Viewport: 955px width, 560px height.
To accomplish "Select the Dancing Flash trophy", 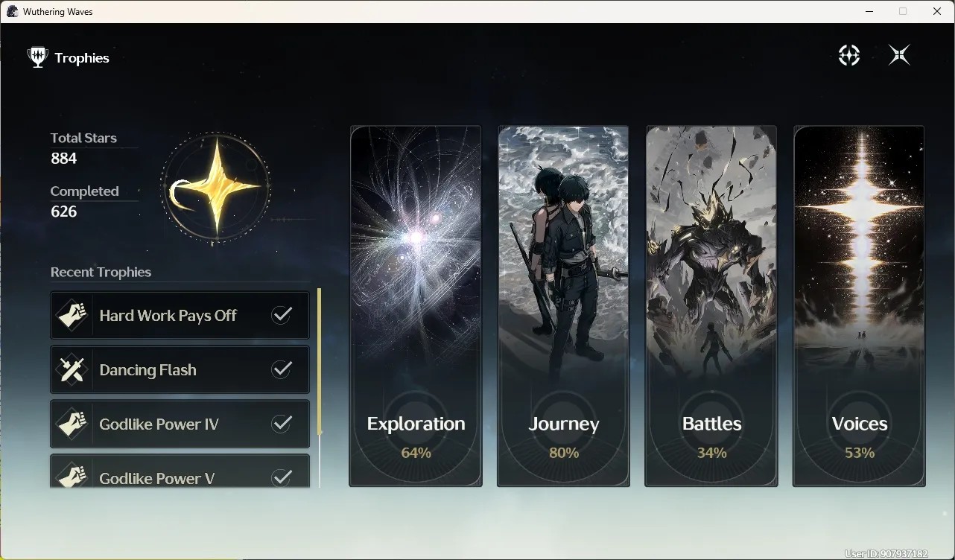I will 180,370.
